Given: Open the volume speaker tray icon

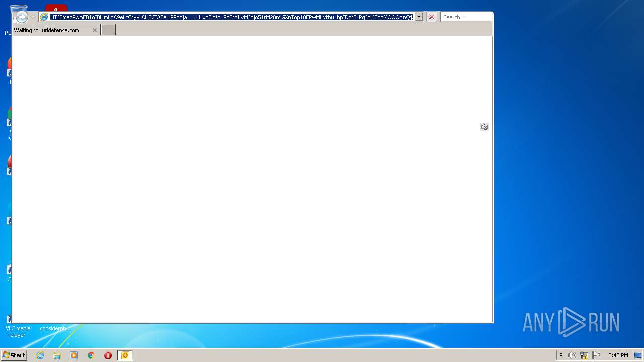Looking at the screenshot, I should click(x=572, y=355).
